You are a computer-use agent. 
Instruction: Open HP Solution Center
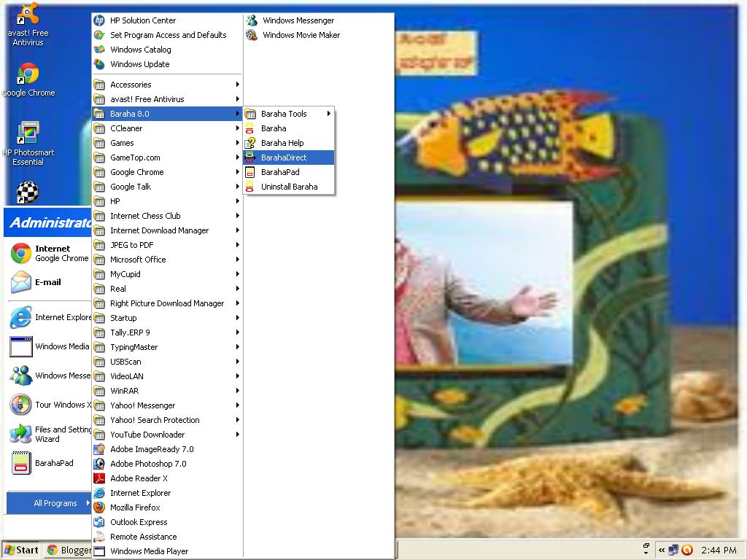pos(144,20)
